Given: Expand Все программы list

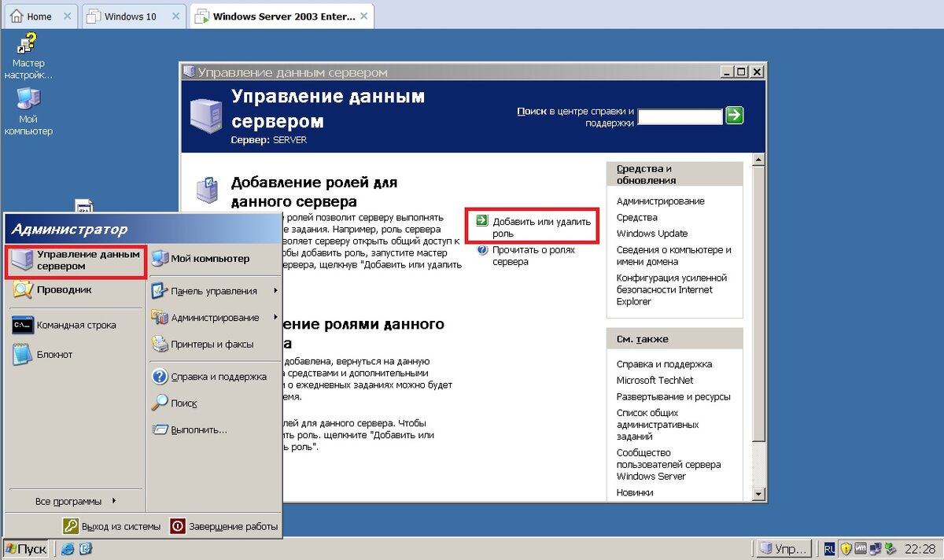Looking at the screenshot, I should click(x=76, y=501).
